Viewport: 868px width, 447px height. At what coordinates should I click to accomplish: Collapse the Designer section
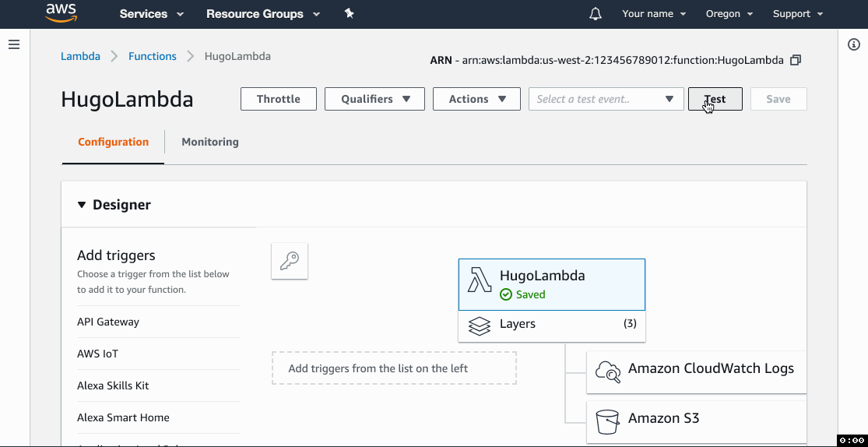coord(82,205)
